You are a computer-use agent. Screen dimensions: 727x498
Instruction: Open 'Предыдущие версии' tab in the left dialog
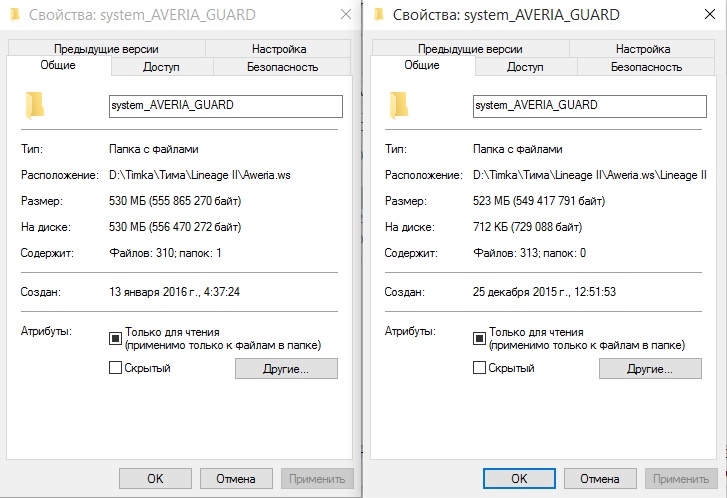coord(107,49)
